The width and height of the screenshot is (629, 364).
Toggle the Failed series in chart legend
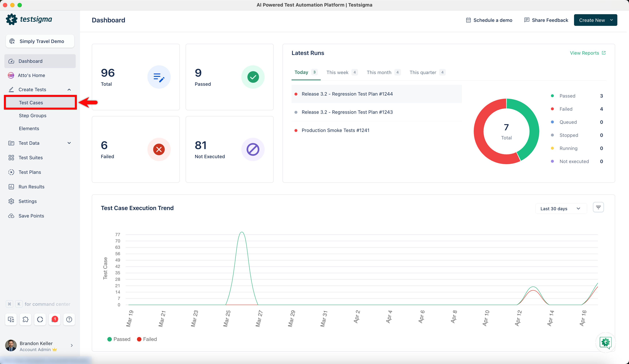(x=147, y=339)
